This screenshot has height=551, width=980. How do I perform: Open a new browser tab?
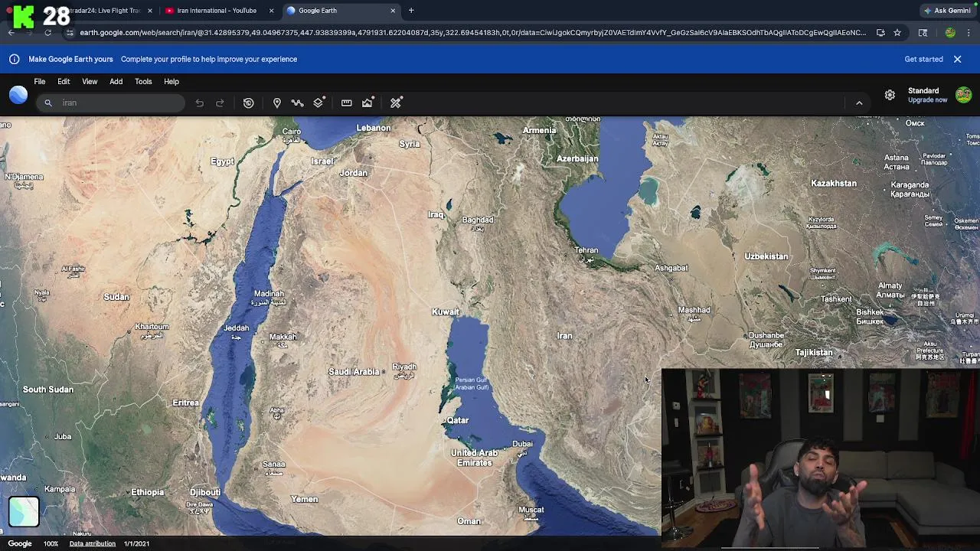[411, 11]
